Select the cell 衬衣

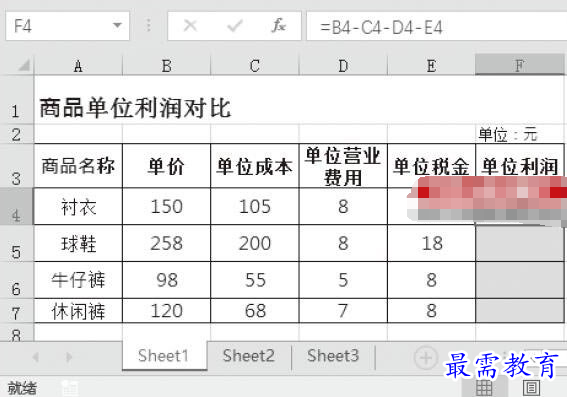coord(78,206)
